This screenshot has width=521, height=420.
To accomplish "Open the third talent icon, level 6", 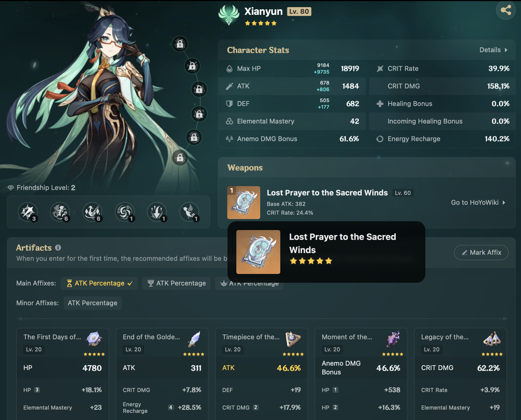I will coord(93,212).
